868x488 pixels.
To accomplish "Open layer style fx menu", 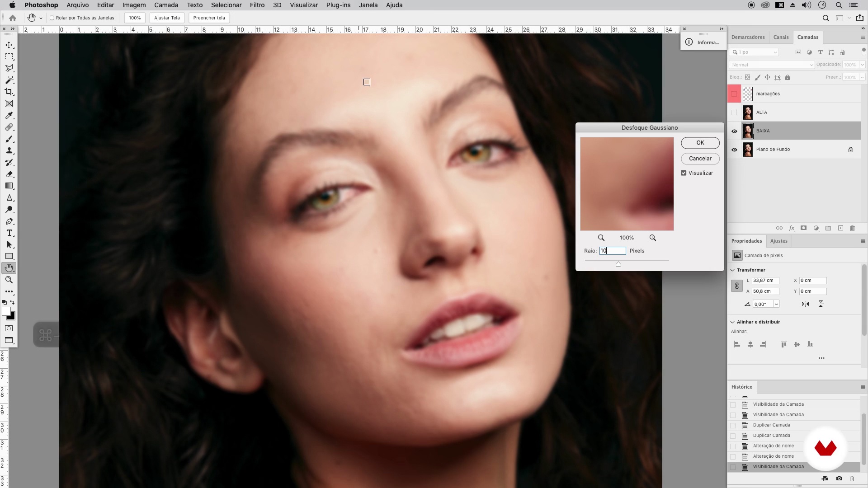I will pyautogui.click(x=792, y=228).
